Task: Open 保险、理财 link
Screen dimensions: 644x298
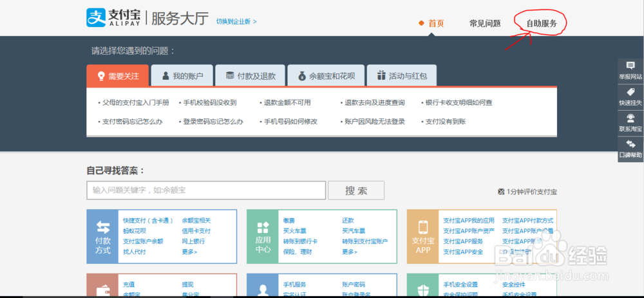Action: pyautogui.click(x=298, y=252)
